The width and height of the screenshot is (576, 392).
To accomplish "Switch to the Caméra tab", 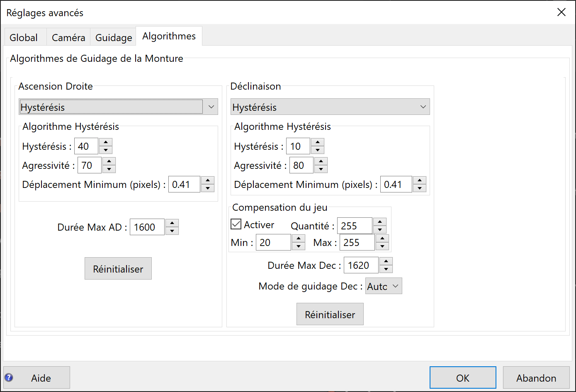I will (68, 37).
